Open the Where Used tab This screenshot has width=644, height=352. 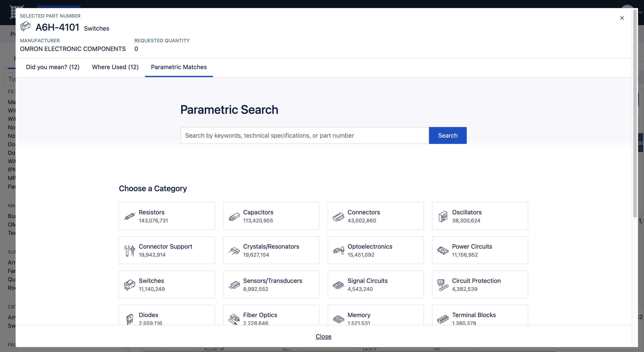(115, 67)
